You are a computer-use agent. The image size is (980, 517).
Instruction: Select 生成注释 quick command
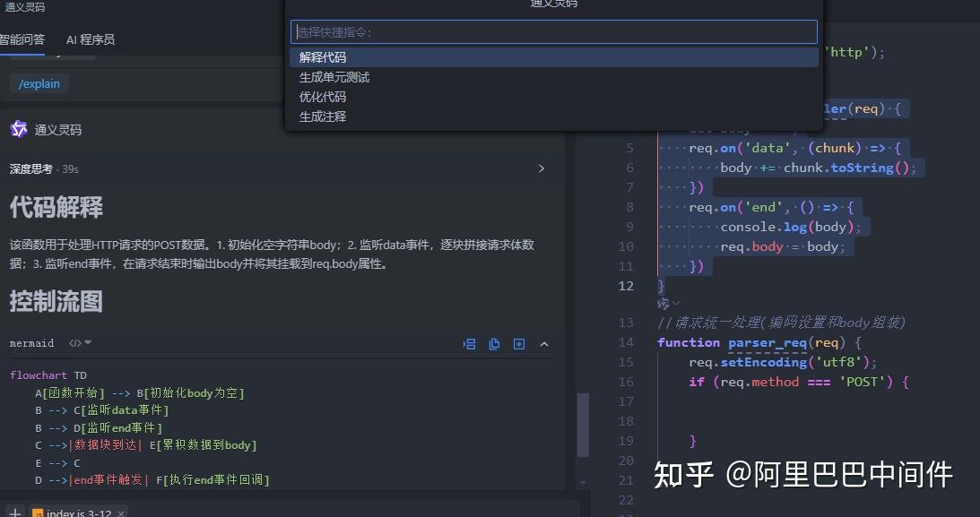(554, 116)
